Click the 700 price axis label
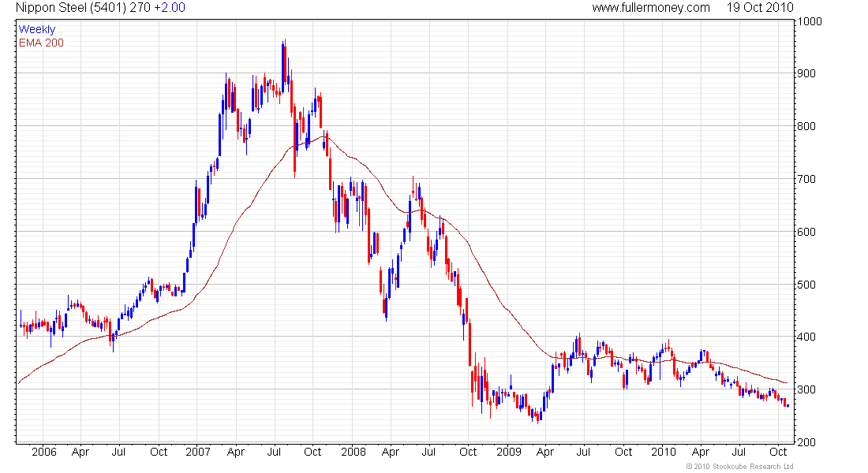868x473 pixels. click(x=806, y=179)
